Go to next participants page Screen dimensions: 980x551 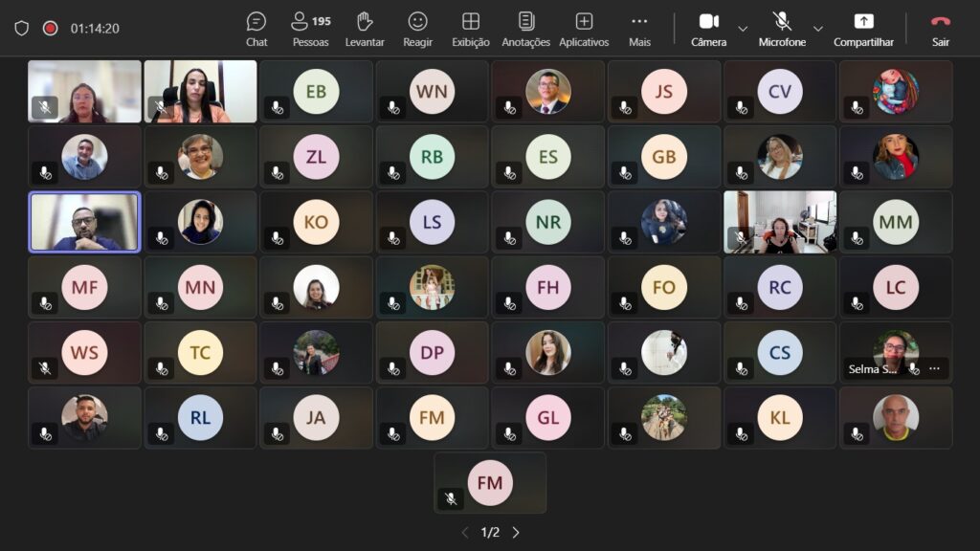516,532
